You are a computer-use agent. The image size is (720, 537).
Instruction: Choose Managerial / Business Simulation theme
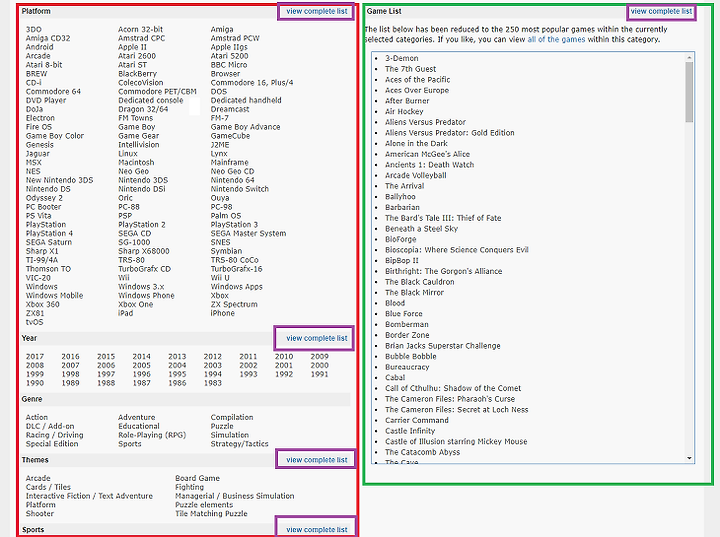tap(235, 496)
